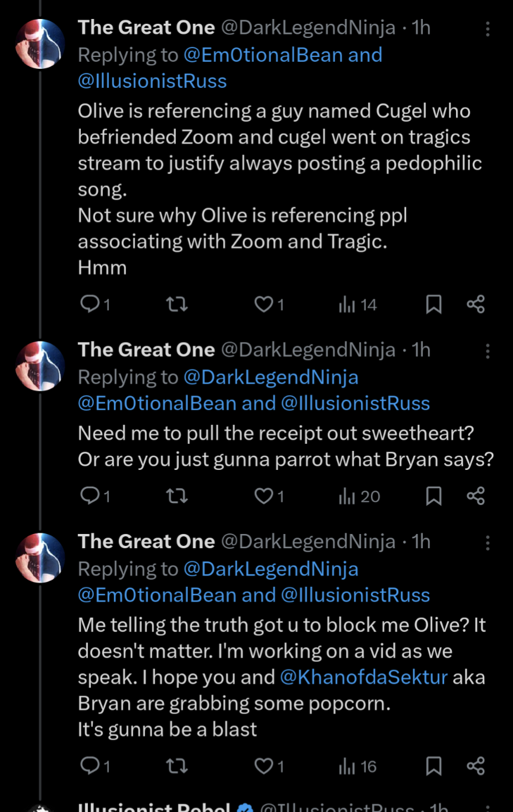Bookmark the first tweet about Olive
This screenshot has width=513, height=812.
tap(434, 305)
